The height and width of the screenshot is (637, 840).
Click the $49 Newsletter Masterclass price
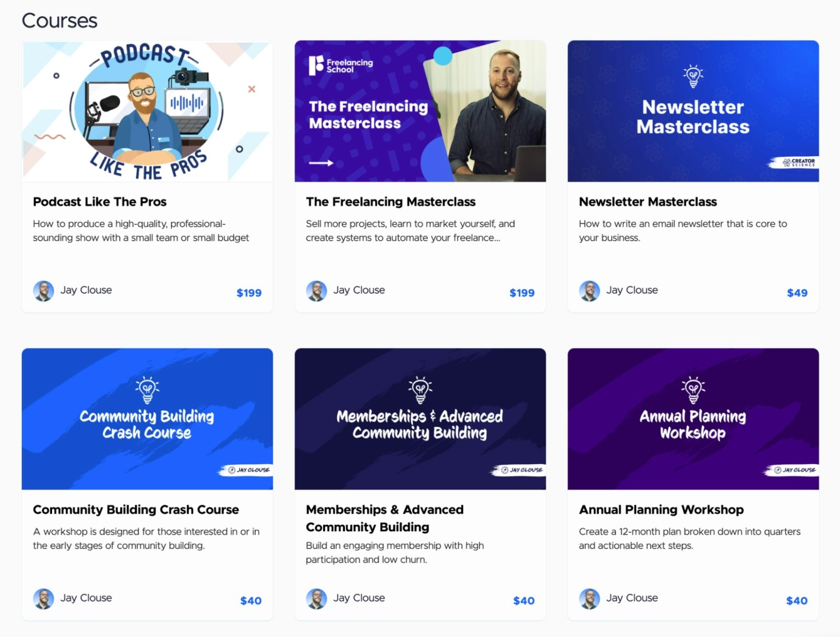(797, 293)
